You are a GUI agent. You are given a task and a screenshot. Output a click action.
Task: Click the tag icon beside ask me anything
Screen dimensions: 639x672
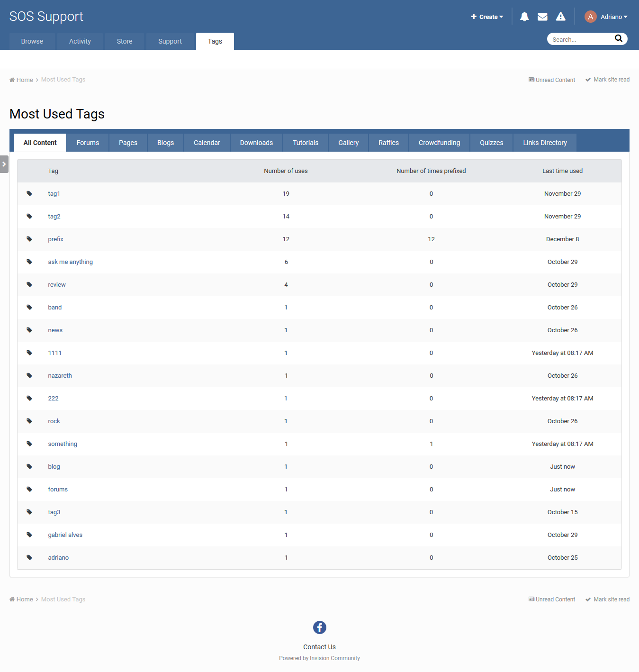[29, 262]
